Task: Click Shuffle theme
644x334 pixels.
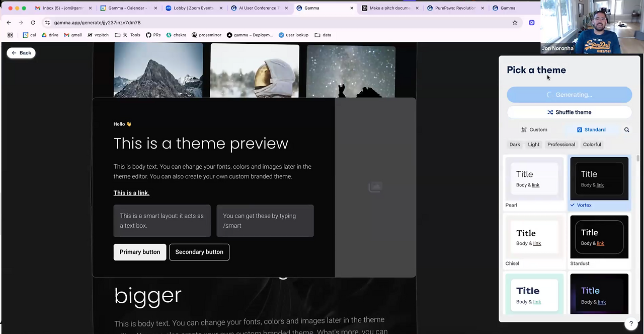Action: (x=569, y=112)
